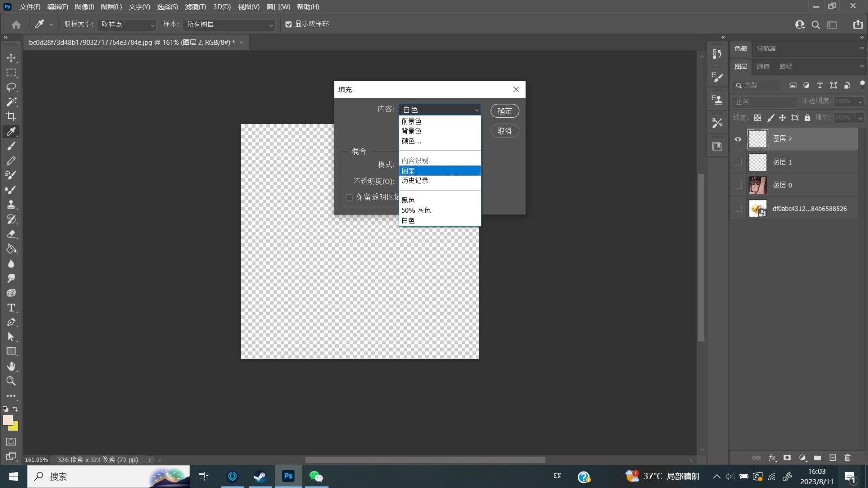Click the 取消 button
The image size is (868, 488).
point(505,131)
